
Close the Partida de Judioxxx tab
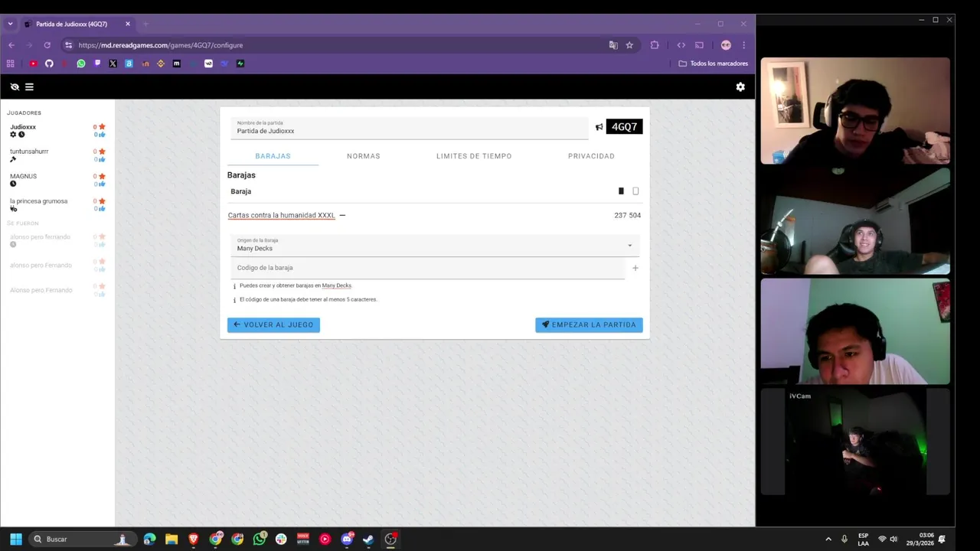coord(128,24)
